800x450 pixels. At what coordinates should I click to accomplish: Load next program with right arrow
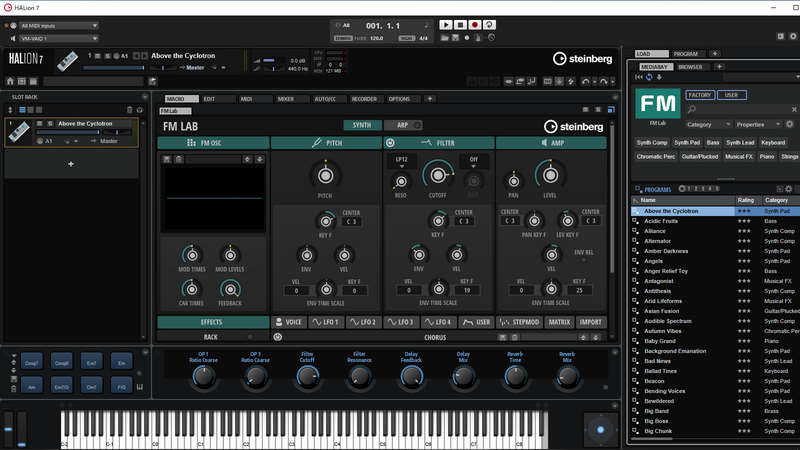click(144, 56)
